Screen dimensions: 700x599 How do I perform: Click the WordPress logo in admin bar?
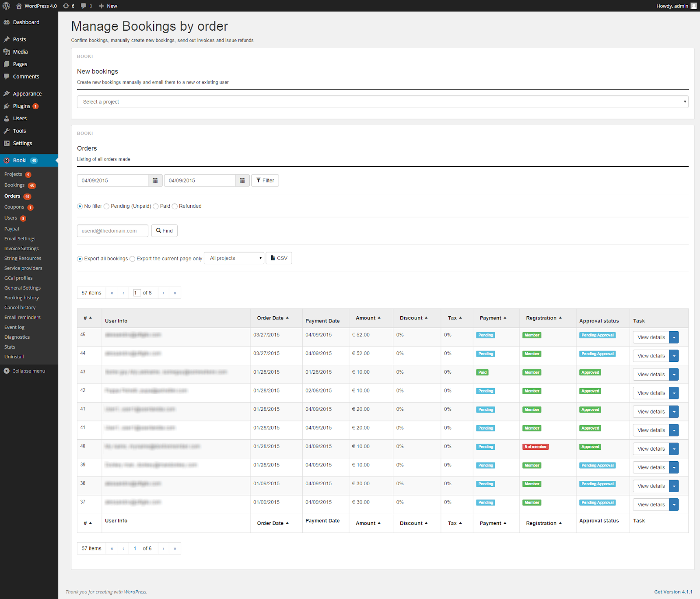coord(7,6)
